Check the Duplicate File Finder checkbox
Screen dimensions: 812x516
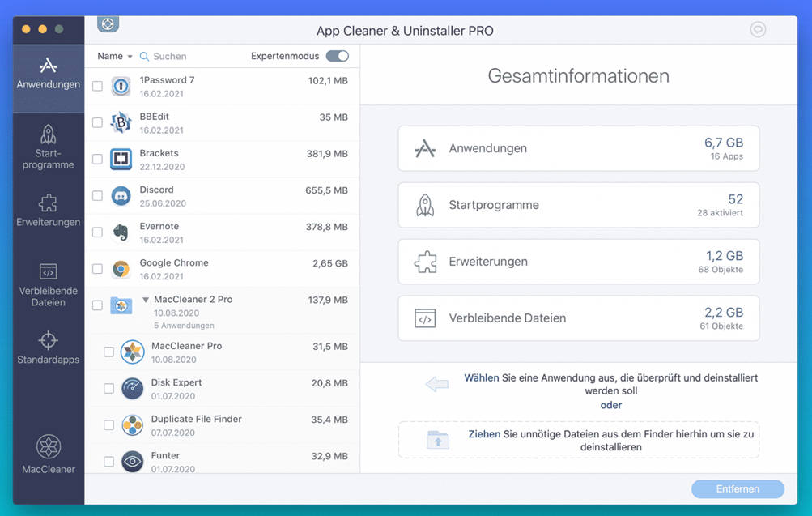[108, 424]
